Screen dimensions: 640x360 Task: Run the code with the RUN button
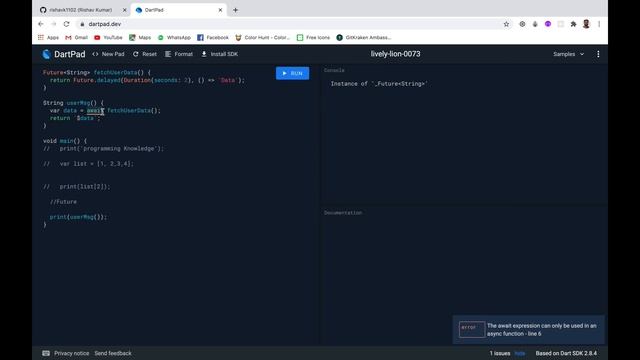pos(292,73)
